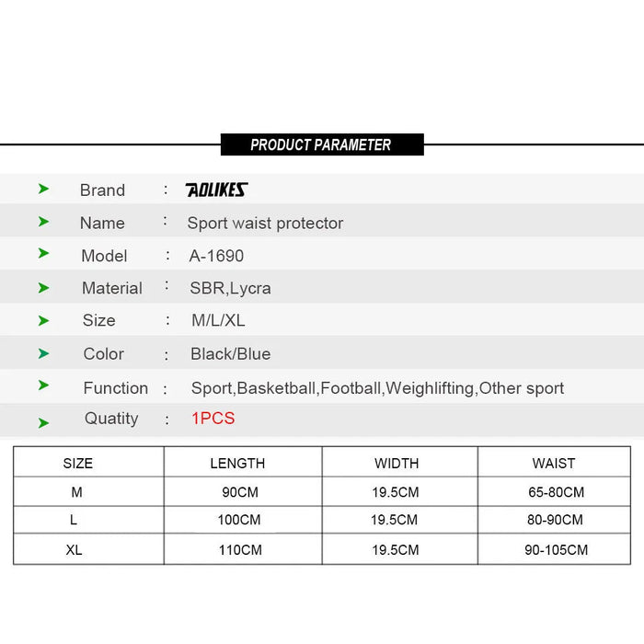The width and height of the screenshot is (644, 644).
Task: Click the XL row size cell
Action: tap(75, 550)
